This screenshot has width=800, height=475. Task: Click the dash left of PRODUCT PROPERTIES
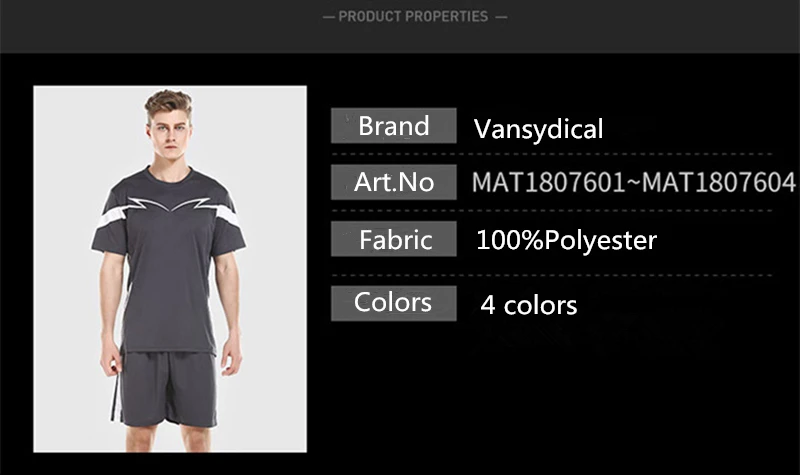pyautogui.click(x=329, y=17)
